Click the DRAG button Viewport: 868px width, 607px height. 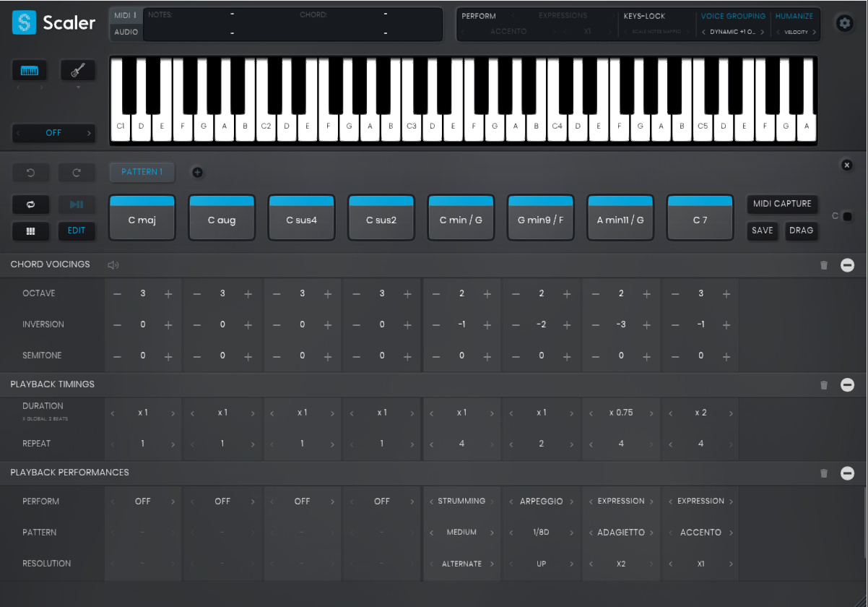point(802,231)
